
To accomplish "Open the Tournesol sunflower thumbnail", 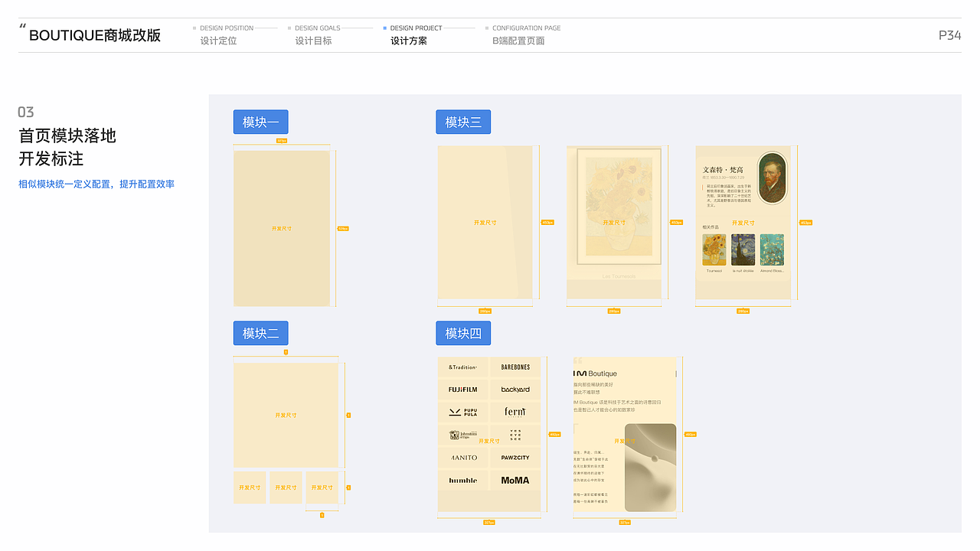I will tap(714, 250).
